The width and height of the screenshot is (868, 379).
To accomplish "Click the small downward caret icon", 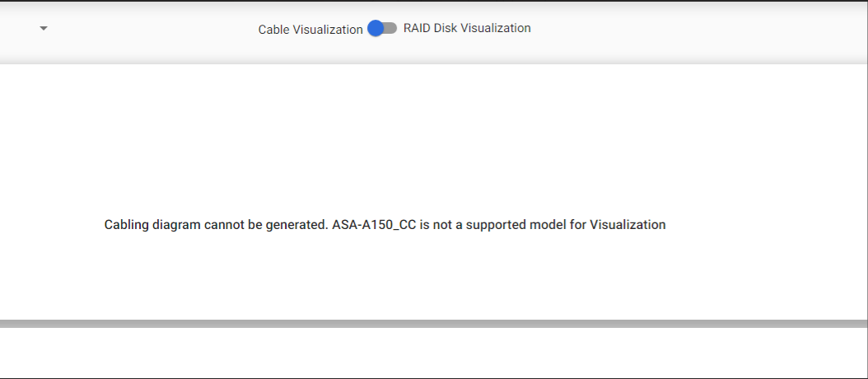I will (x=44, y=29).
